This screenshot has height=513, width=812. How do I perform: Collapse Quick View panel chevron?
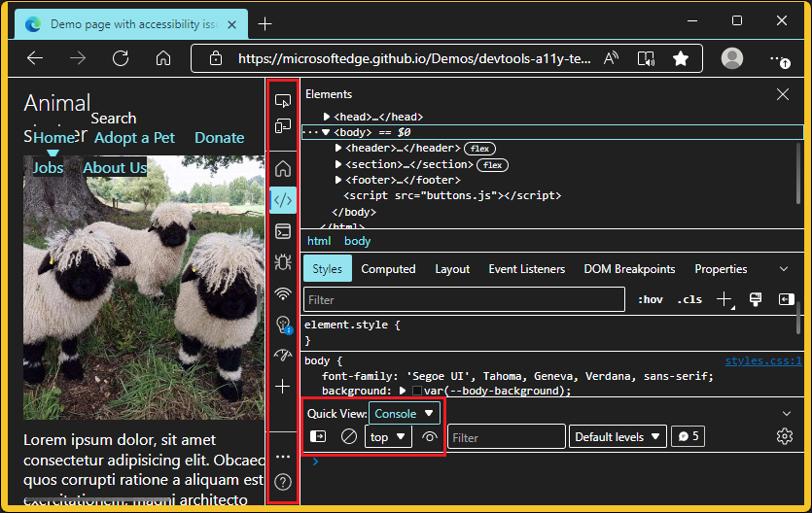pos(787,414)
